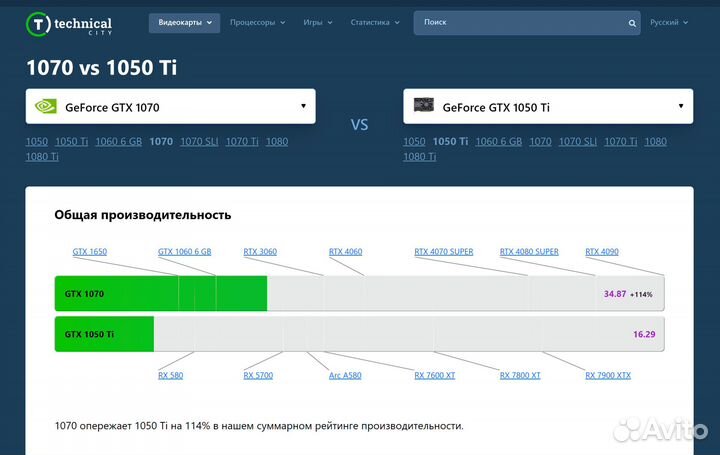Click the bold 1070 under the left selector
This screenshot has width=720, height=455.
(161, 141)
